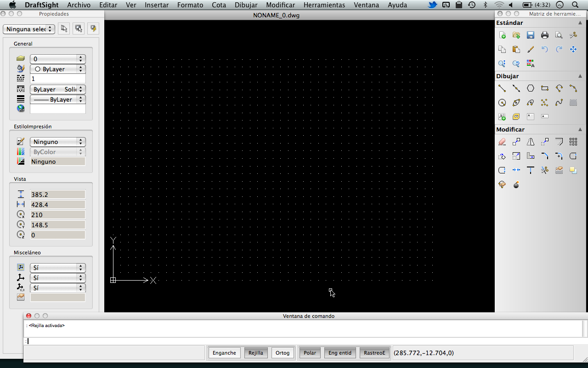Select the Trim scissors tool in Modificar
The width and height of the screenshot is (588, 368).
(x=545, y=170)
